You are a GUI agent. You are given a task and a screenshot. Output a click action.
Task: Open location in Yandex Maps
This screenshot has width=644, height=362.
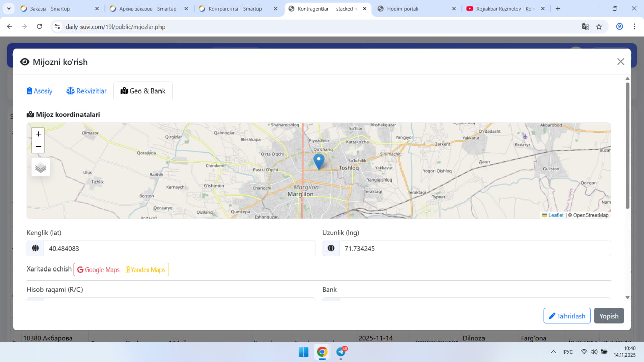[145, 270]
